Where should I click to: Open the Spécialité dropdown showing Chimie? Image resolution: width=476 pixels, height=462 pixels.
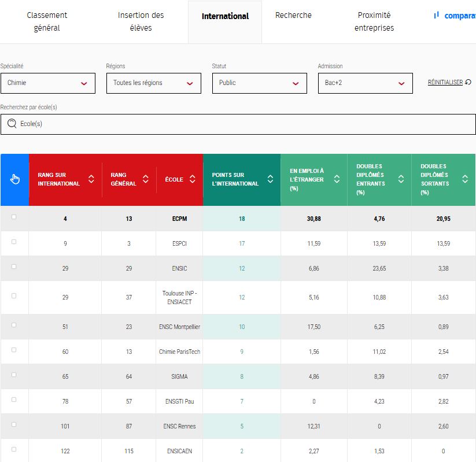point(48,83)
